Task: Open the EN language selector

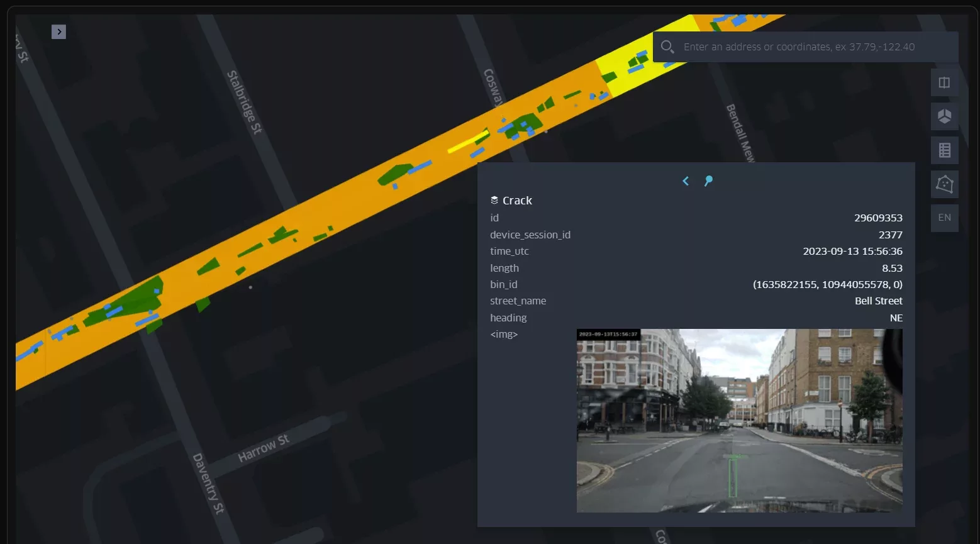Action: (944, 218)
